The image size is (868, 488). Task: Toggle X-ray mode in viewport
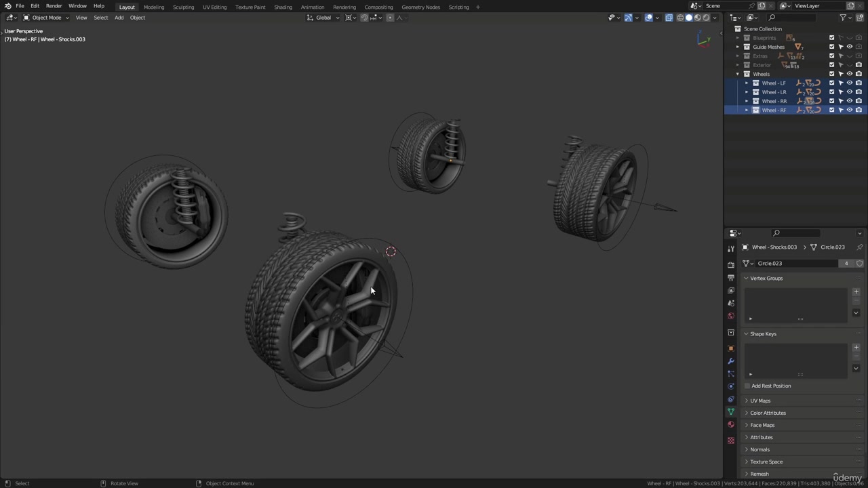coord(669,18)
